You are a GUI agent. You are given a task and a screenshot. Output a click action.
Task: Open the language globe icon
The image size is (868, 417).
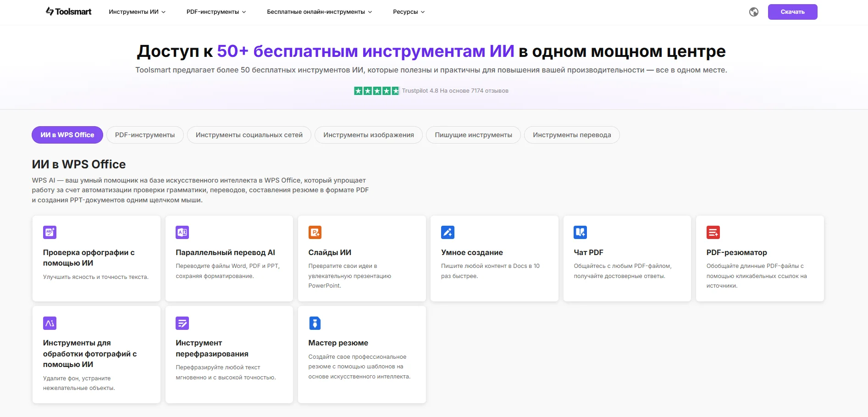753,12
